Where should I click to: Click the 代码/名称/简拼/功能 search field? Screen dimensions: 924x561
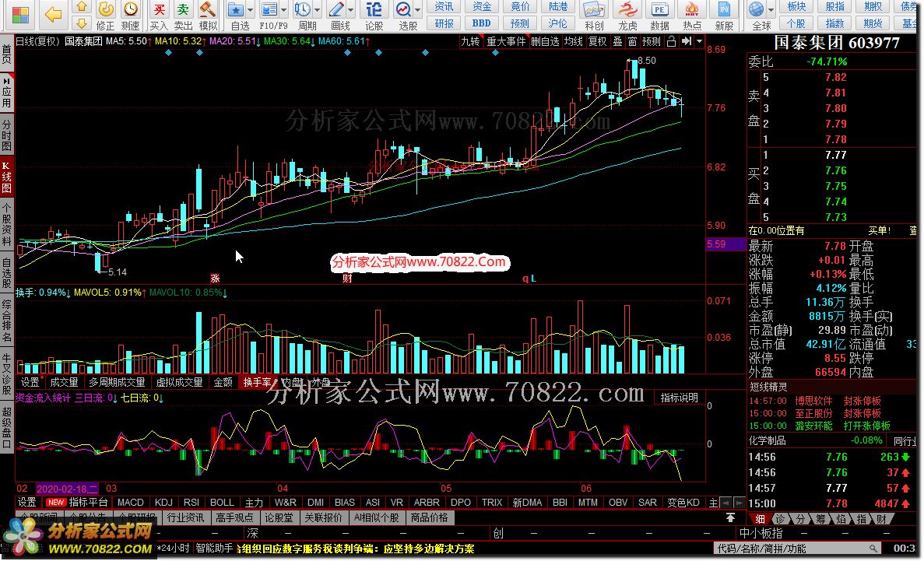coord(796,549)
